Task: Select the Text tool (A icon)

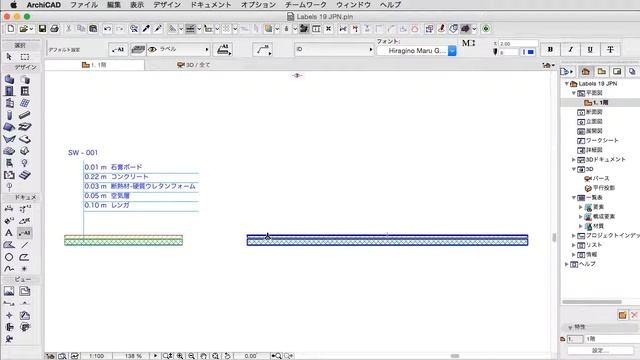Action: (9, 233)
